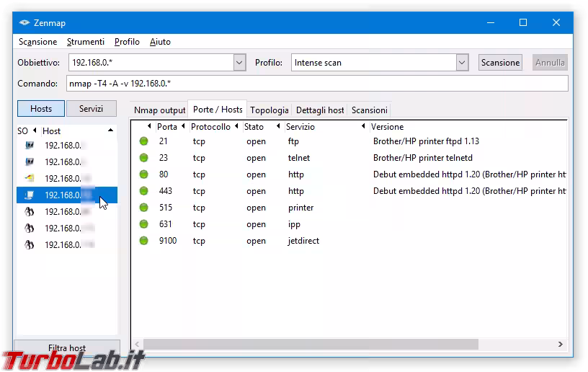Click the horizontal scrollbar thumb in ports table
The width and height of the screenshot is (588, 372).
click(311, 345)
